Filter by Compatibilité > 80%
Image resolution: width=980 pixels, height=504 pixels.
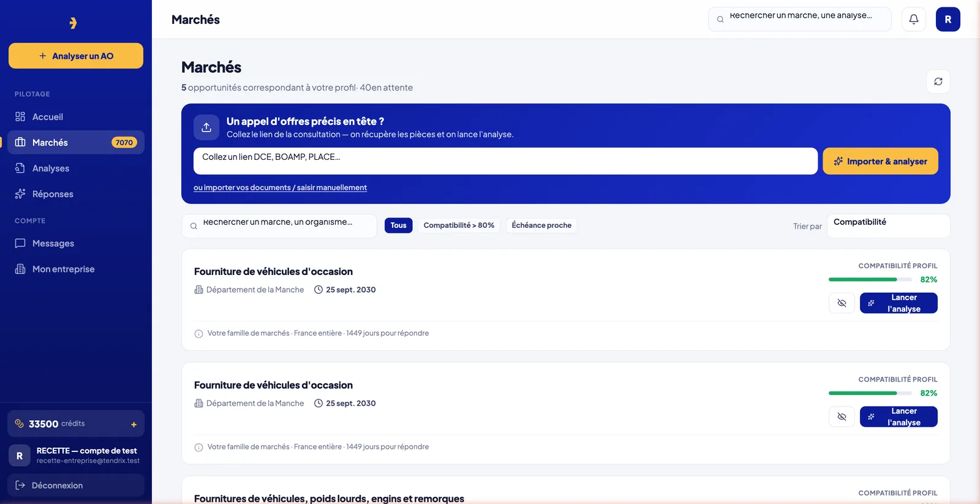pos(459,225)
